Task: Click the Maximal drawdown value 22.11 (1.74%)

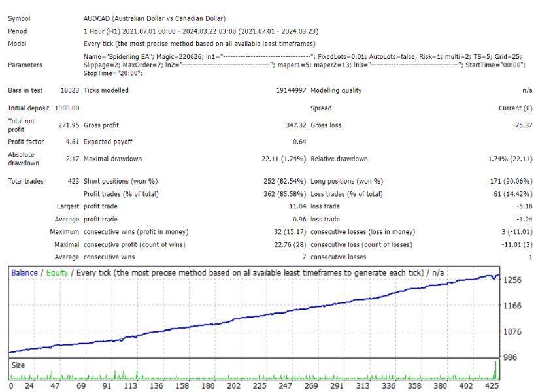Action: (284, 159)
